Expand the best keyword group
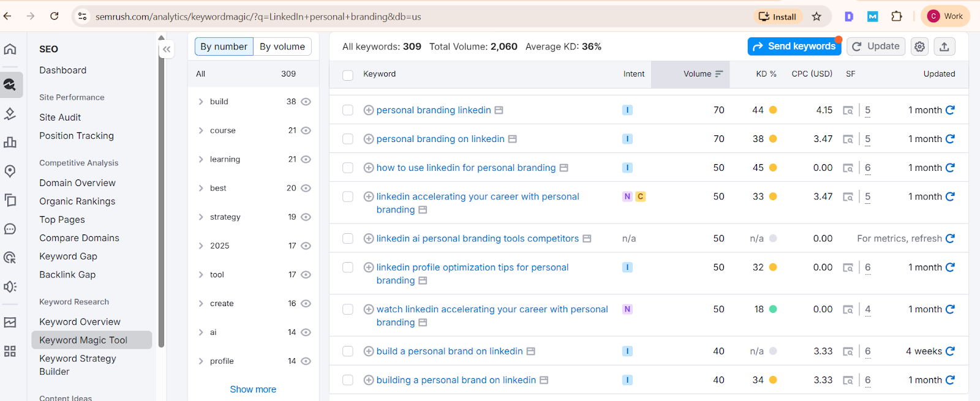The image size is (980, 401). [201, 188]
